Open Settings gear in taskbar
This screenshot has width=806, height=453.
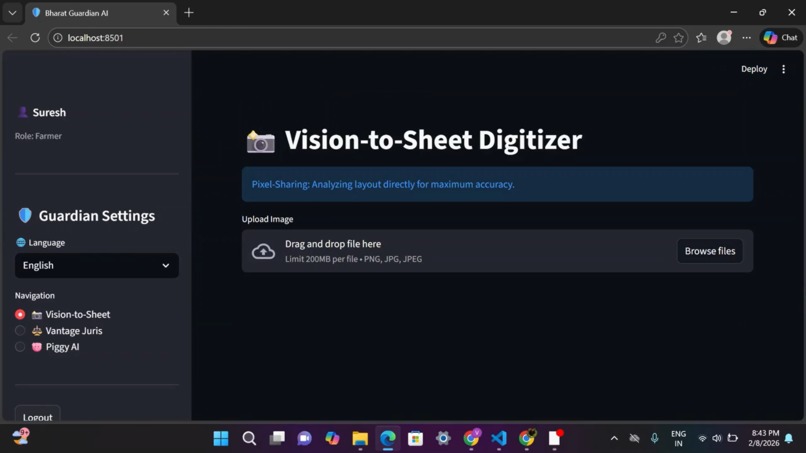[443, 438]
